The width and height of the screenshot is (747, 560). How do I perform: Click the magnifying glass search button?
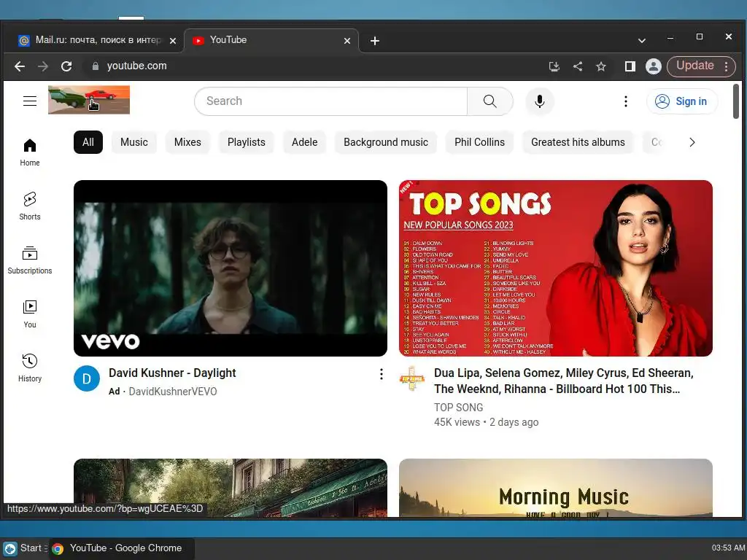pyautogui.click(x=489, y=101)
